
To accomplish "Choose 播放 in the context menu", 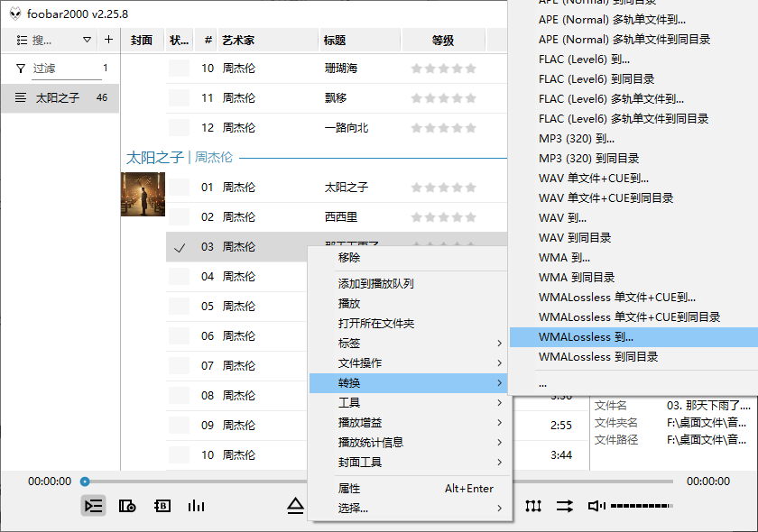I will point(408,304).
